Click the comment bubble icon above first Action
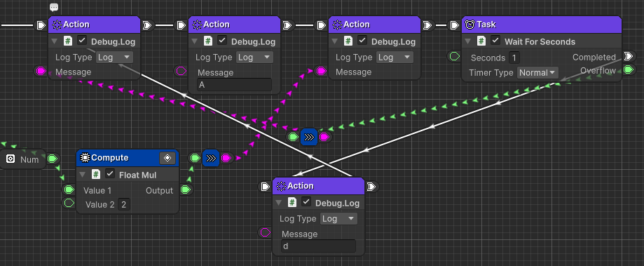 click(54, 8)
